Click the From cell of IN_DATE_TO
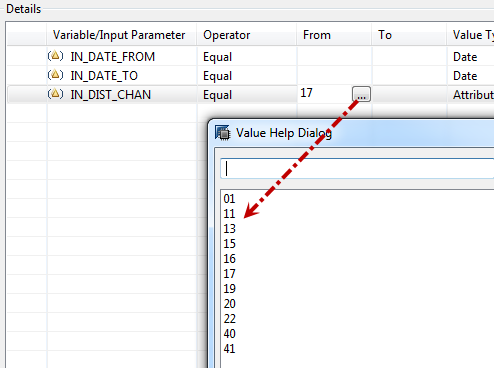This screenshot has width=494, height=368. point(334,75)
